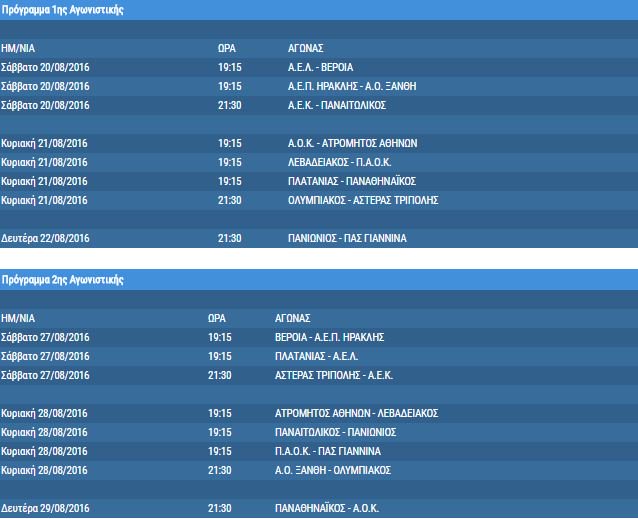Select the ΠΑΝΑΘΗΝΑΪΚΟΣ - Α.Ο.Κ. match

[x=327, y=508]
